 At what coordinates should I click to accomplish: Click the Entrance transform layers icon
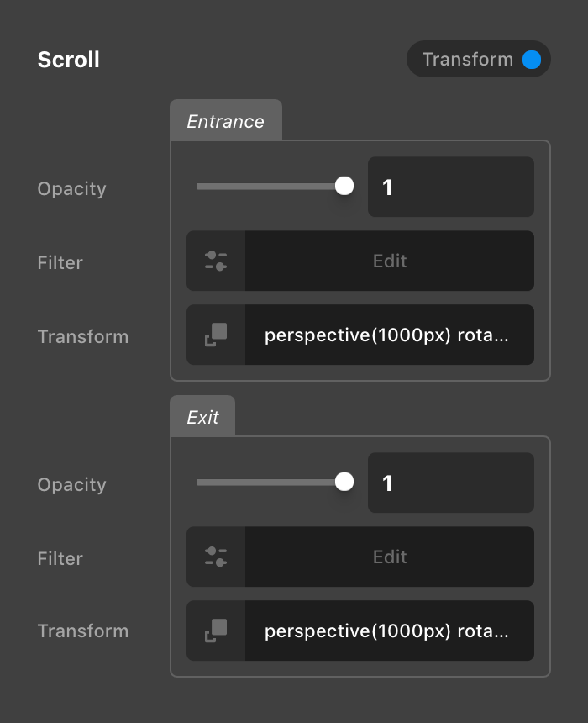[x=216, y=335]
